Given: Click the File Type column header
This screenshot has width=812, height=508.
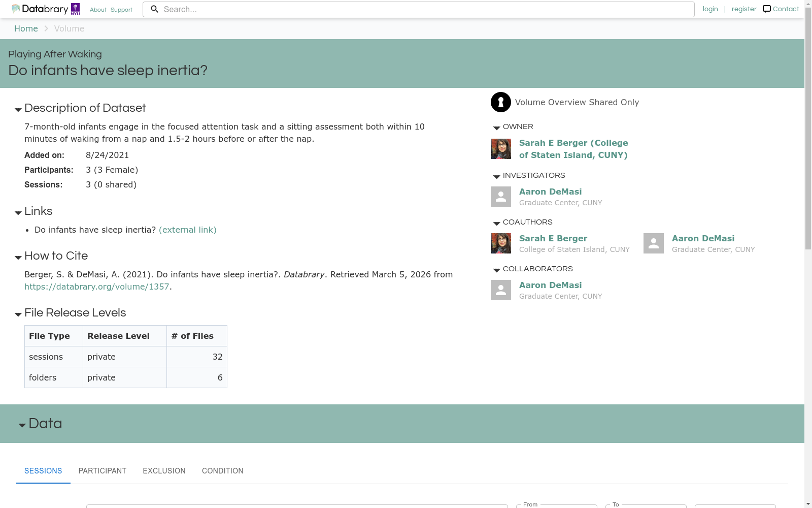Looking at the screenshot, I should [x=54, y=336].
